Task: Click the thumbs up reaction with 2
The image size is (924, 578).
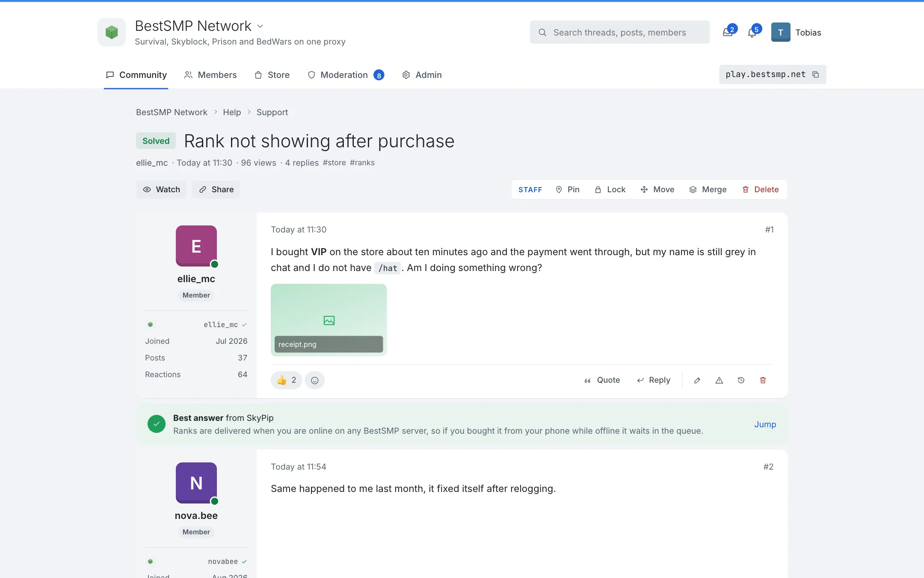Action: coord(286,380)
